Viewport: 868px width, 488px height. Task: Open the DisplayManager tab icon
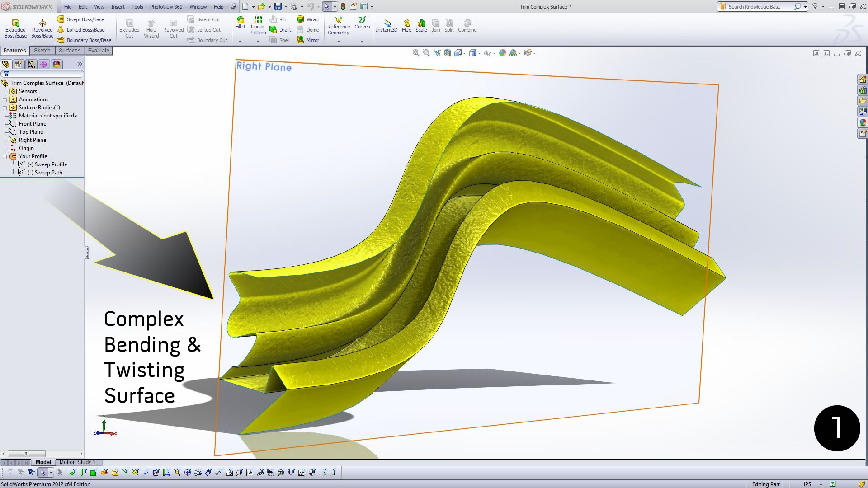57,64
